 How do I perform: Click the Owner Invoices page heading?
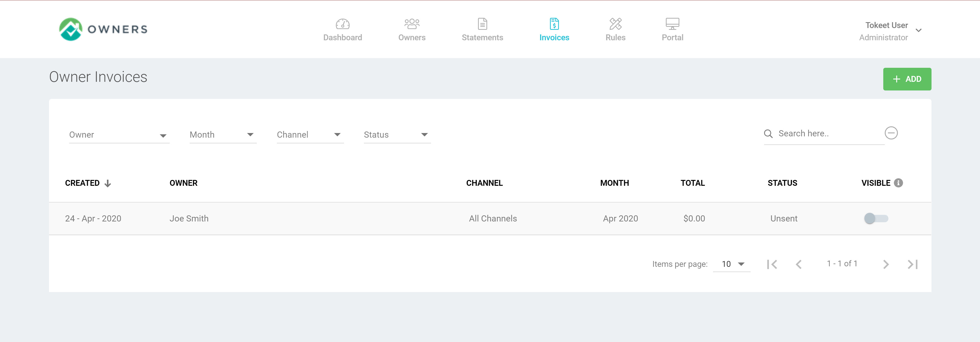98,77
